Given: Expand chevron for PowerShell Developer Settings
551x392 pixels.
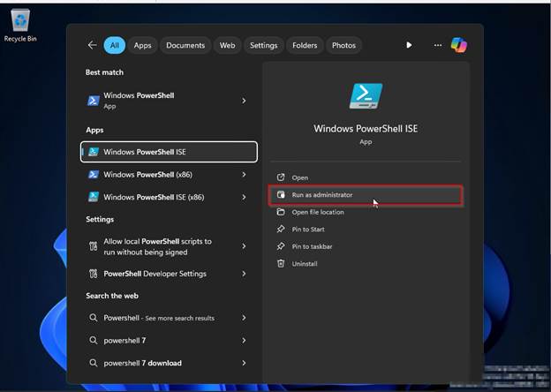Looking at the screenshot, I should point(244,274).
